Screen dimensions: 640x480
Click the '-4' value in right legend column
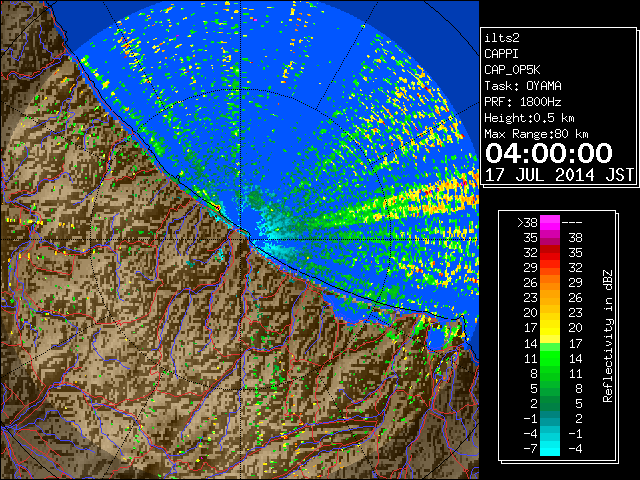[x=575, y=448]
